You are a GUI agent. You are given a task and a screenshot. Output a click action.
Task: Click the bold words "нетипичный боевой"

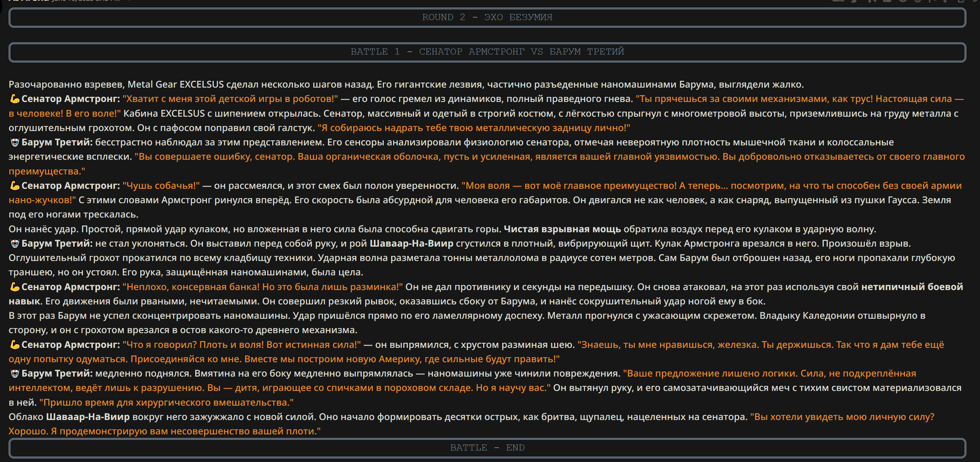tap(912, 287)
